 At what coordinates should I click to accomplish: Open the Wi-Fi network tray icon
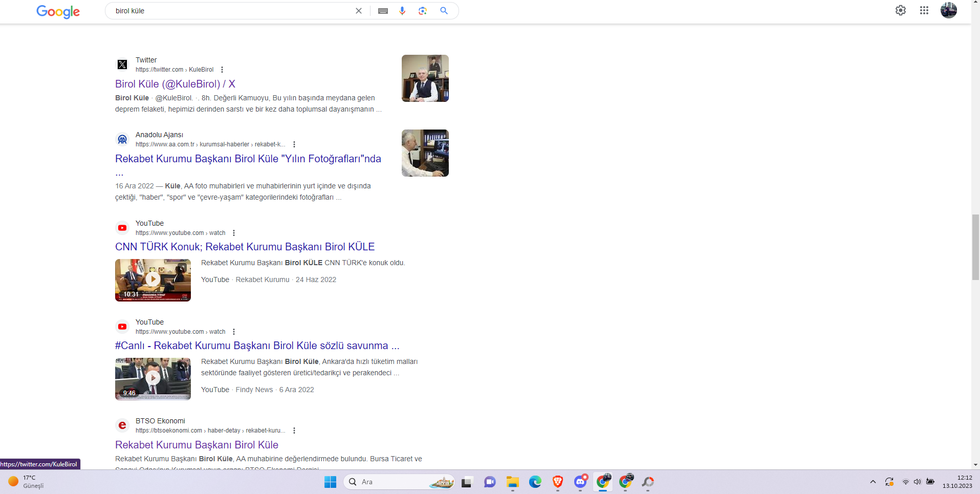pyautogui.click(x=906, y=482)
